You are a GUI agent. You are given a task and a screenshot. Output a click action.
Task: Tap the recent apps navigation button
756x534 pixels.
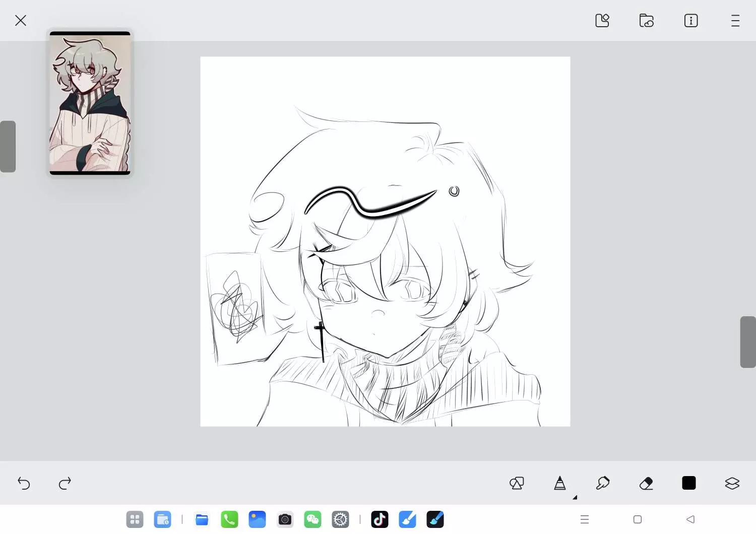point(585,519)
